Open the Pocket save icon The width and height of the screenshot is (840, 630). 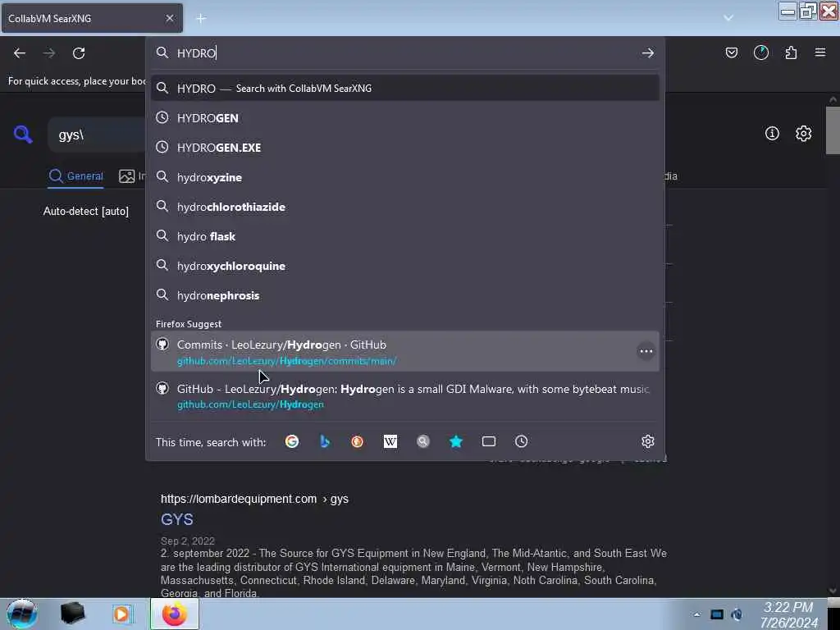point(731,52)
